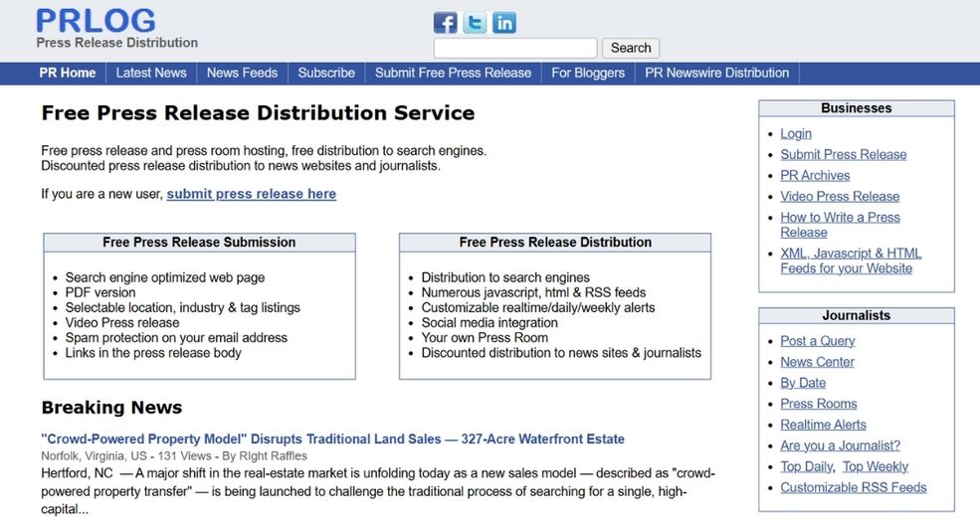Open the PR Home tab
This screenshot has height=522, width=980.
click(68, 73)
